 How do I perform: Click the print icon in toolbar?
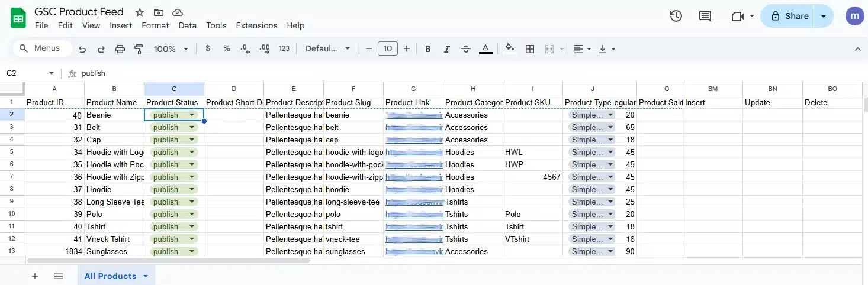(x=120, y=49)
